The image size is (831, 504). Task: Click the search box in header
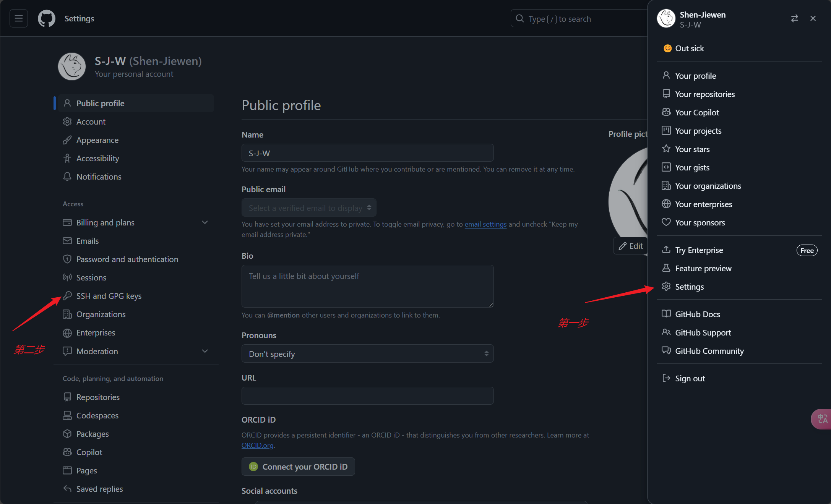pos(579,18)
